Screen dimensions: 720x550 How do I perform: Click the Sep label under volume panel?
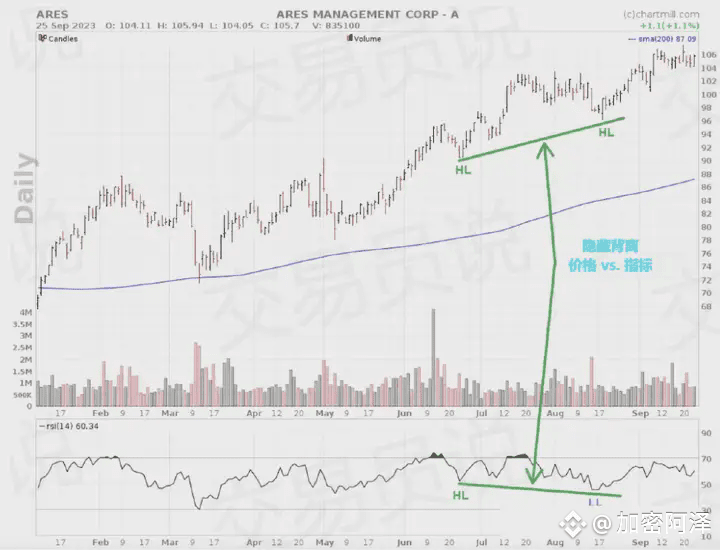pyautogui.click(x=641, y=413)
